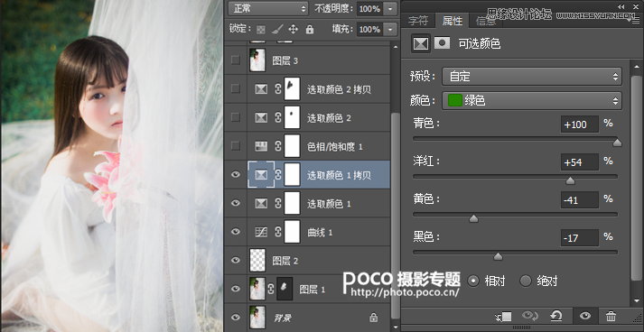644x332 pixels.
Task: Click curves icon of 曲线 1 layer
Action: (261, 232)
